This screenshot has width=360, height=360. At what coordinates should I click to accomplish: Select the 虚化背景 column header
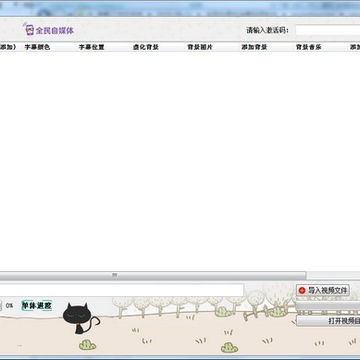(x=145, y=47)
